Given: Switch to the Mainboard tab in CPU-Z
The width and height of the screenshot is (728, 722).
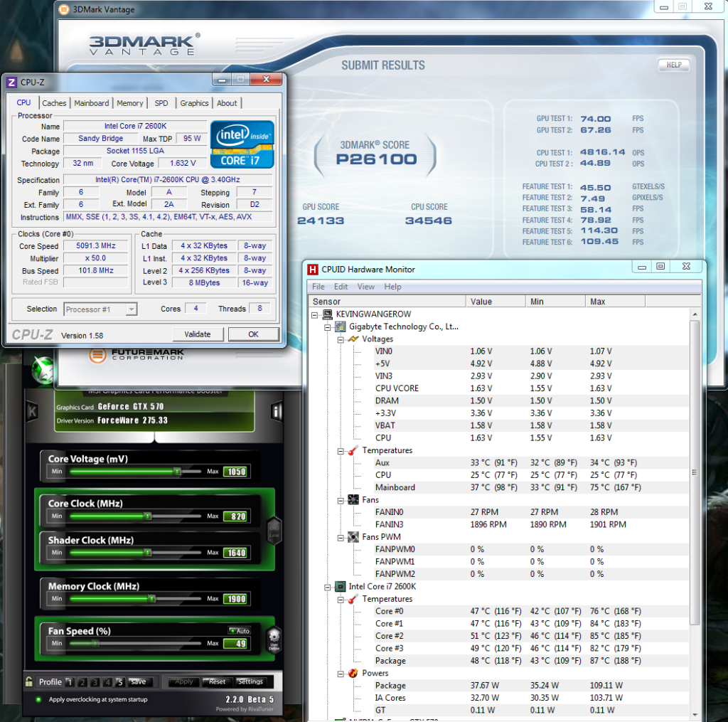Looking at the screenshot, I should (x=92, y=103).
